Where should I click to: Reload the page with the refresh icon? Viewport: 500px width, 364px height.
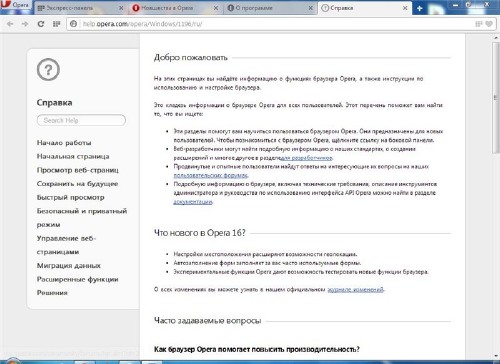coord(41,24)
